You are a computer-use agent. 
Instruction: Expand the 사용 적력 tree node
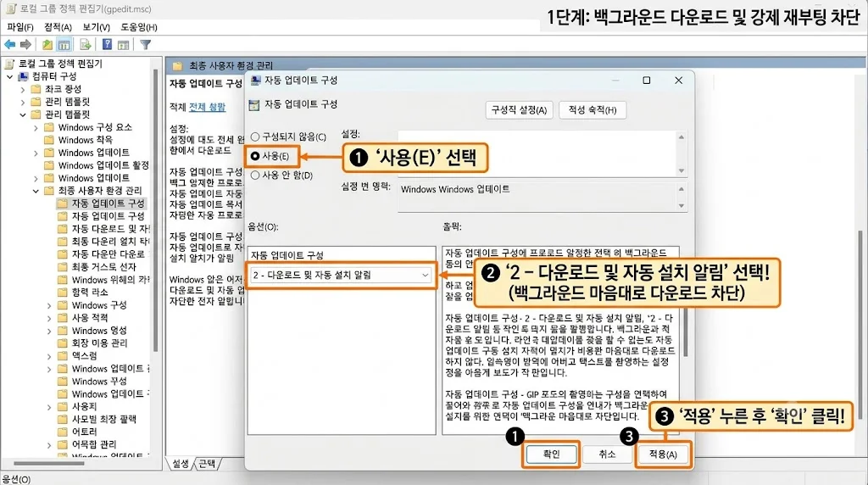click(49, 318)
